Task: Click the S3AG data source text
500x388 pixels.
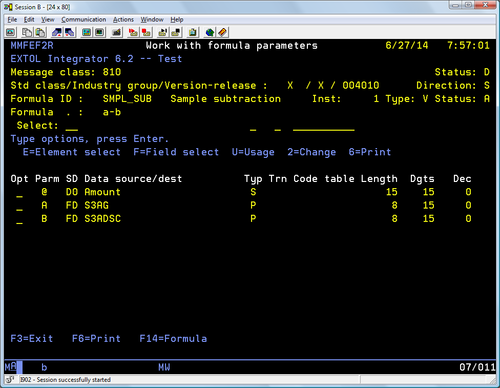Action: point(96,205)
